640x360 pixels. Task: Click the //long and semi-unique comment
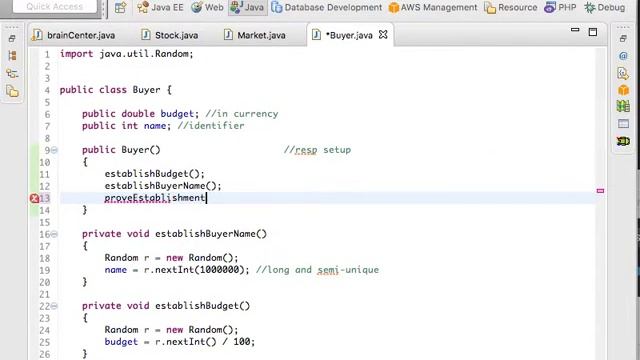tap(317, 270)
